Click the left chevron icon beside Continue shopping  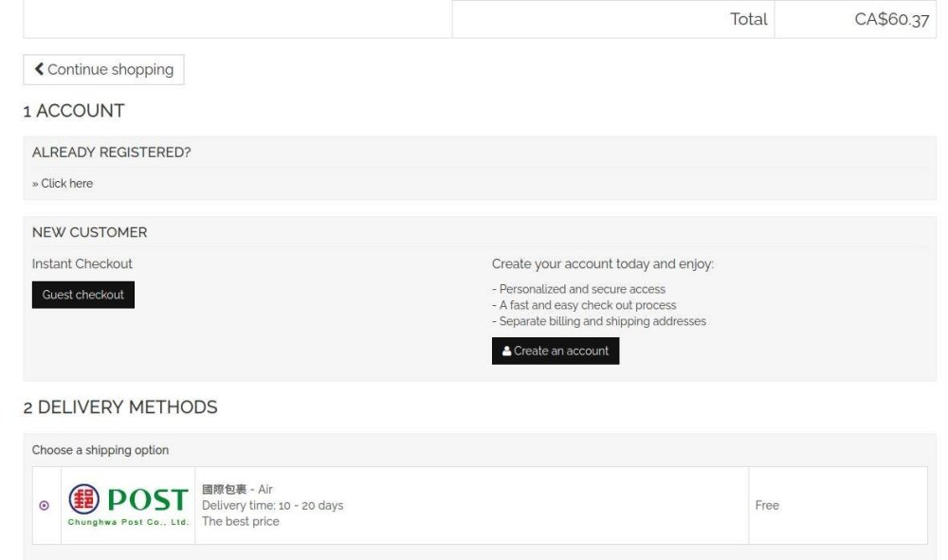pyautogui.click(x=39, y=69)
